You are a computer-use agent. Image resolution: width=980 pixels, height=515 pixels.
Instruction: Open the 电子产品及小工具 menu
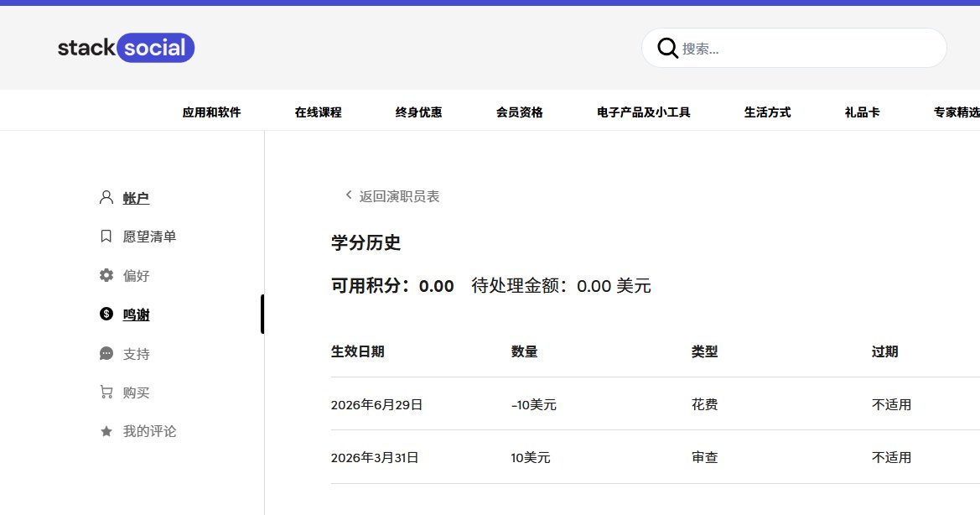[644, 112]
